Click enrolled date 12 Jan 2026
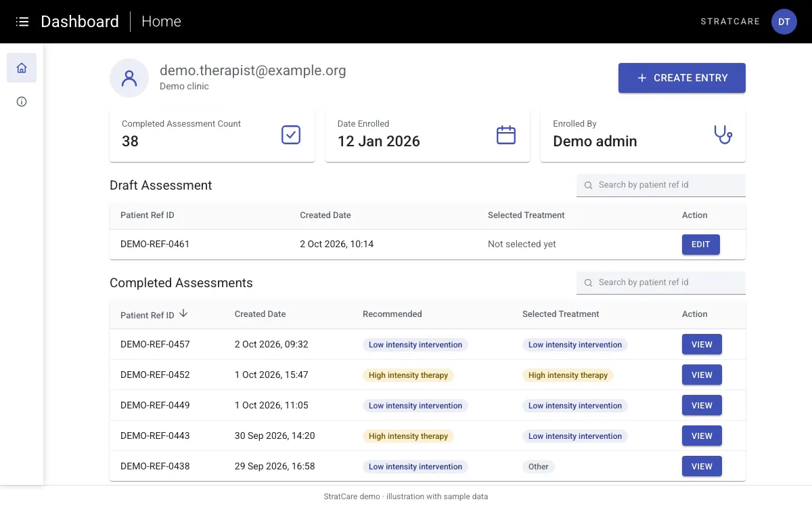This screenshot has width=812, height=508. 379,141
